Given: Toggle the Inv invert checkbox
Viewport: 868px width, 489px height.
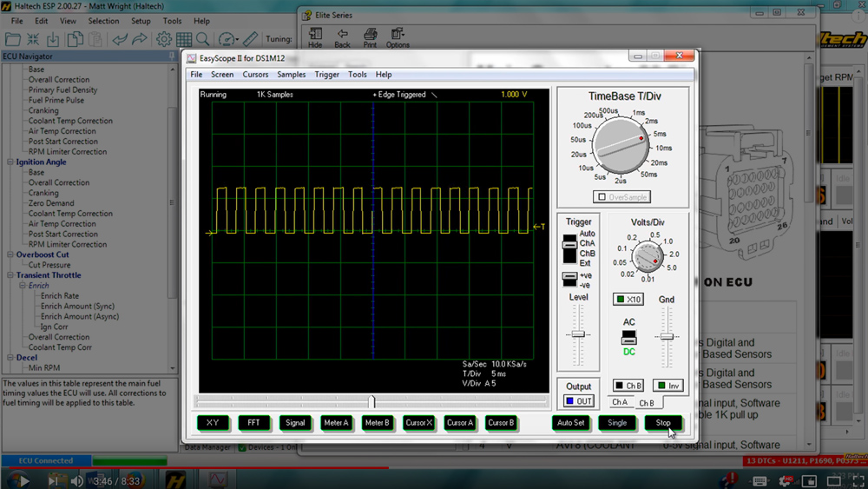Looking at the screenshot, I should (x=661, y=386).
